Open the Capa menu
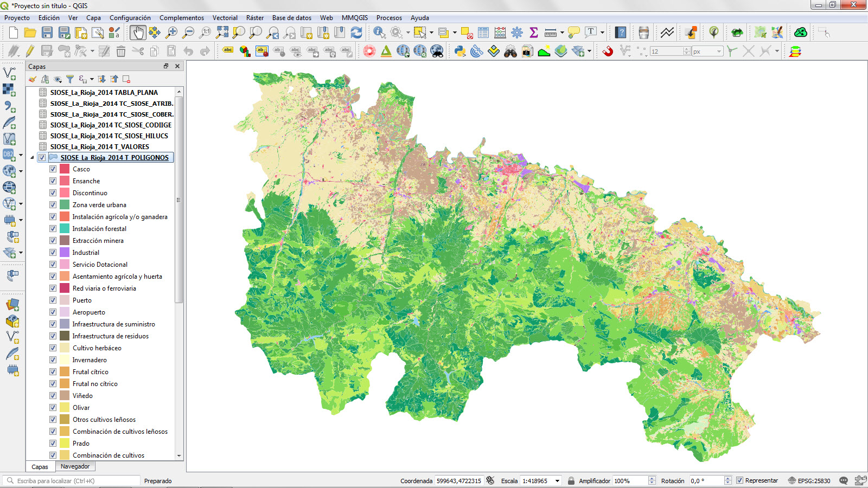This screenshot has height=488, width=868. [93, 18]
